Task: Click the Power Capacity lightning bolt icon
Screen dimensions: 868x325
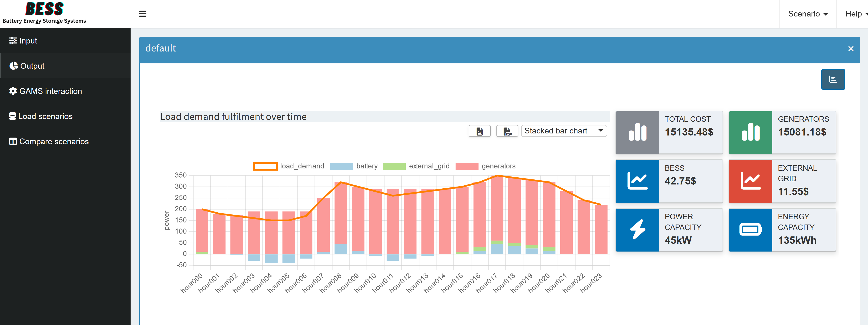Action: point(637,230)
